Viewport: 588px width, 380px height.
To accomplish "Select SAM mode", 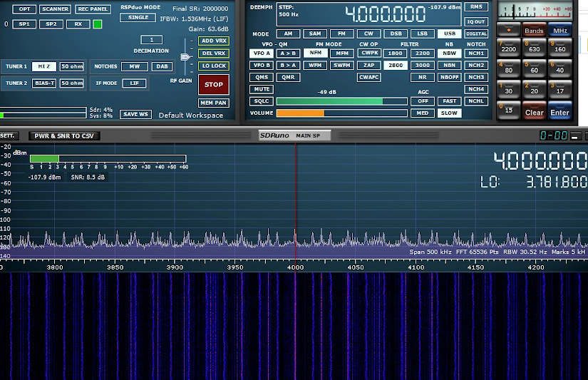I will 315,34.
